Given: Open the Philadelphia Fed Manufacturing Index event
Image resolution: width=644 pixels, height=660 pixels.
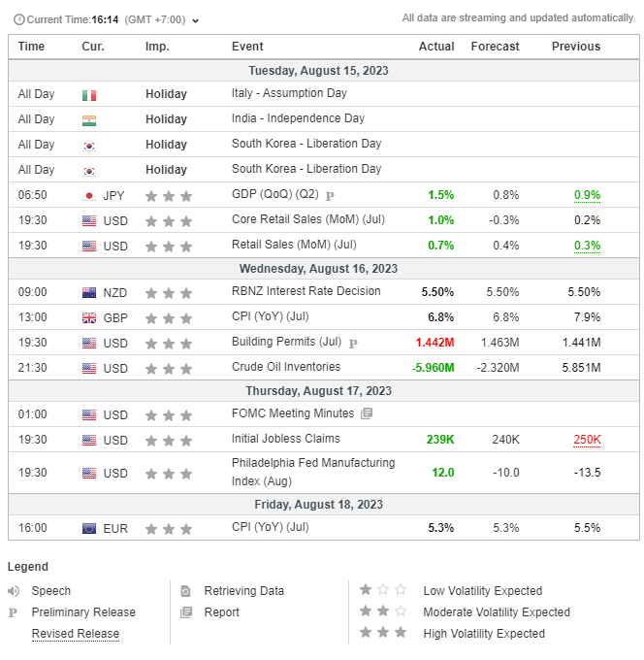Looking at the screenshot, I should coord(313,472).
